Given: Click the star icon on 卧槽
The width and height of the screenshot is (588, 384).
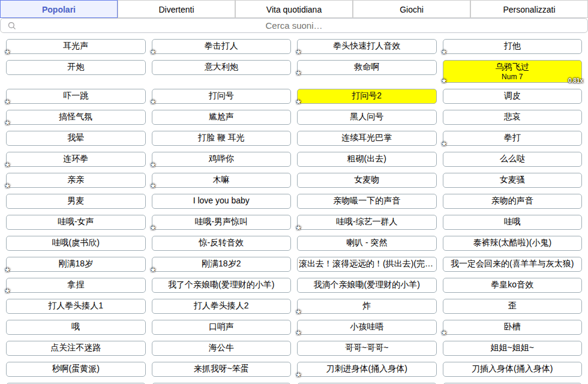Looking at the screenshot, I should click(x=444, y=332).
